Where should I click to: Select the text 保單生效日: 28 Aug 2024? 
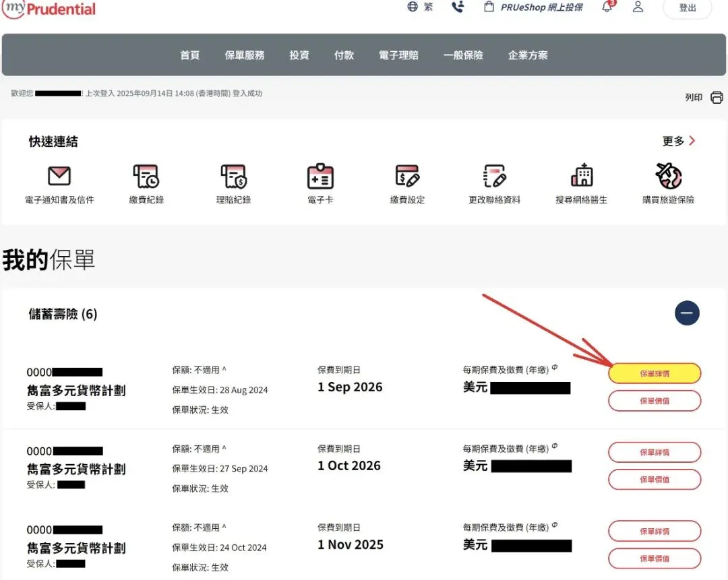click(x=220, y=390)
